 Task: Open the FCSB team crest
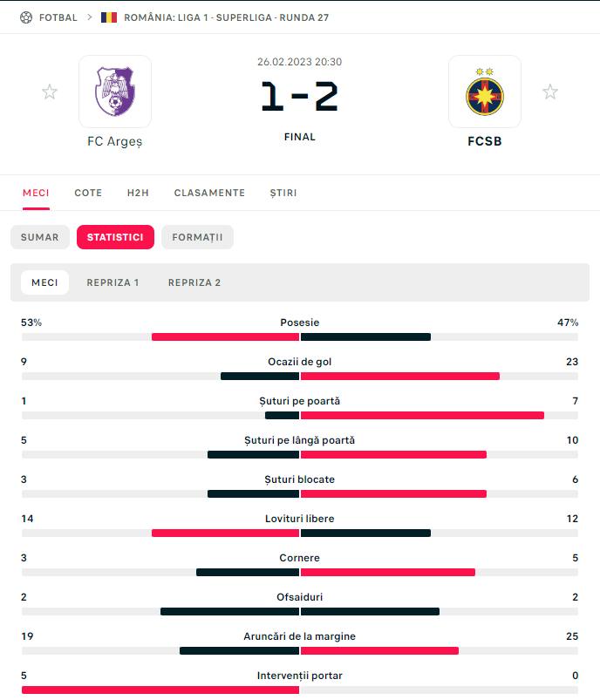(x=484, y=92)
